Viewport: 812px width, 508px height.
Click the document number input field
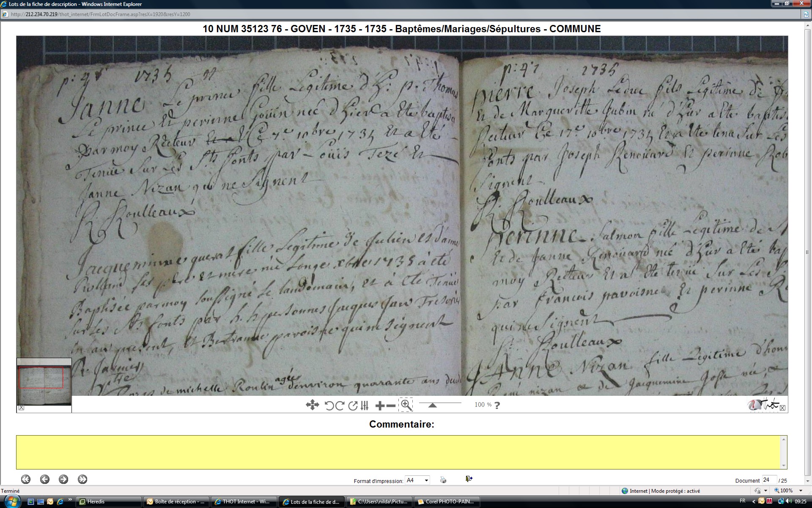point(769,480)
